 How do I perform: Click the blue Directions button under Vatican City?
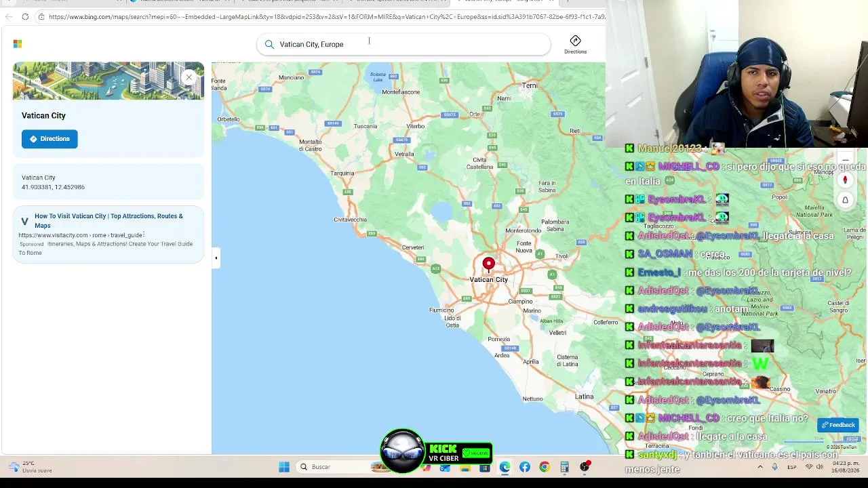[x=50, y=139]
